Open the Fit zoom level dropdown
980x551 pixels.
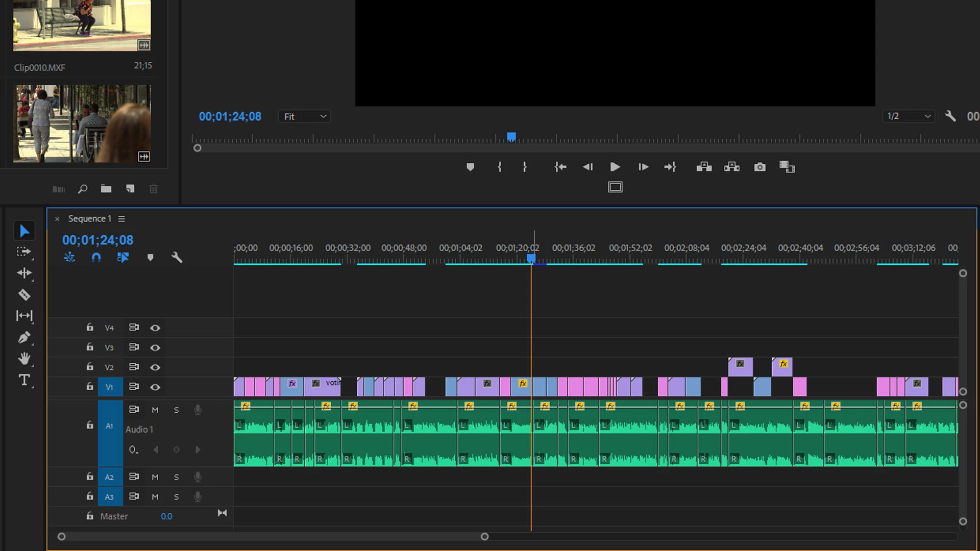coord(304,116)
